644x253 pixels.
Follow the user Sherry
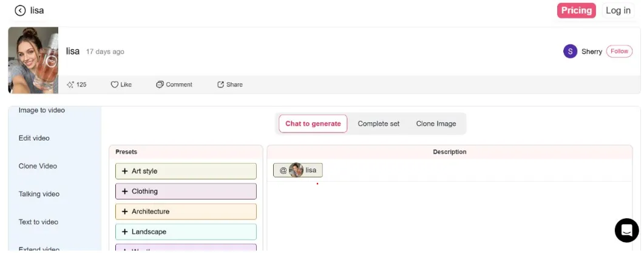619,52
